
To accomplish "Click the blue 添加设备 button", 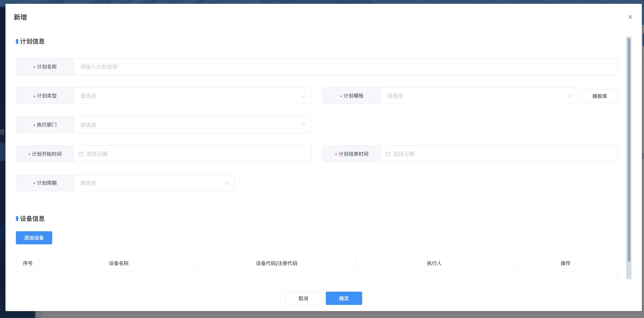I will [x=34, y=238].
